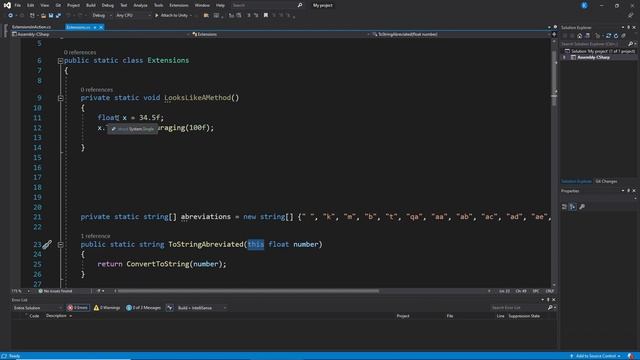Open the Debug configuration dropdown
The height and width of the screenshot is (360, 640).
101,16
